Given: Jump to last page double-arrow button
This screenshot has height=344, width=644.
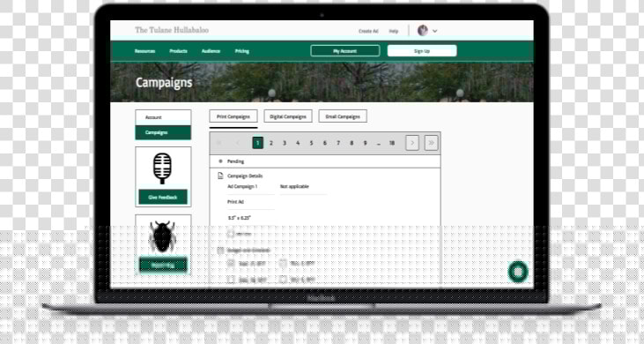Looking at the screenshot, I should (x=432, y=143).
